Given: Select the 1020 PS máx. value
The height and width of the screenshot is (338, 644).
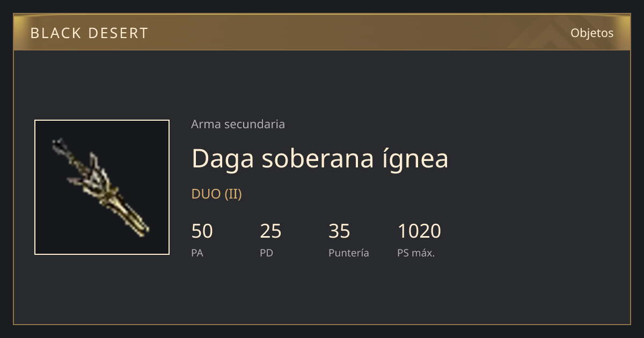Looking at the screenshot, I should [419, 231].
